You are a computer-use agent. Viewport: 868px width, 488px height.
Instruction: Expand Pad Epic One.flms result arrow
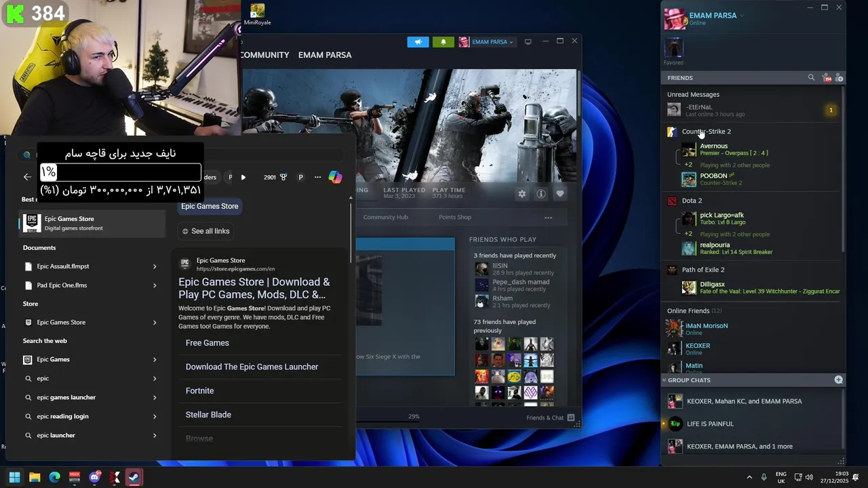tap(155, 285)
